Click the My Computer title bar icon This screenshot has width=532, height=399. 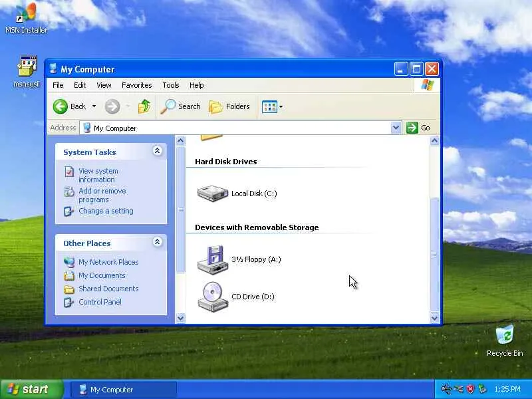pos(53,69)
